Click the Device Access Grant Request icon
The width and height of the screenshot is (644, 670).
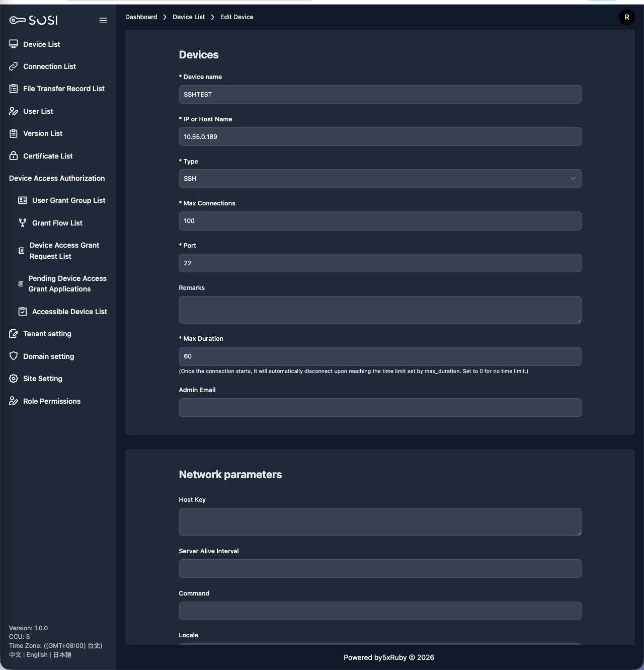tap(21, 251)
